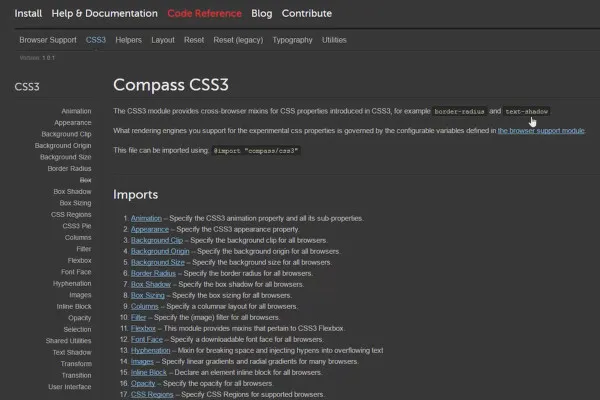Open the Reset (legacy) sub-tab
600x400 pixels.
(x=238, y=40)
